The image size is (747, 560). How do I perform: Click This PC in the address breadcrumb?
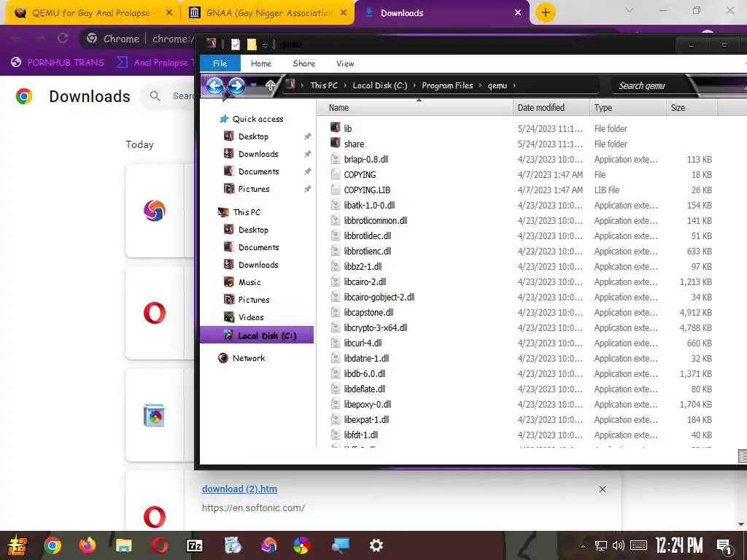[x=324, y=86]
